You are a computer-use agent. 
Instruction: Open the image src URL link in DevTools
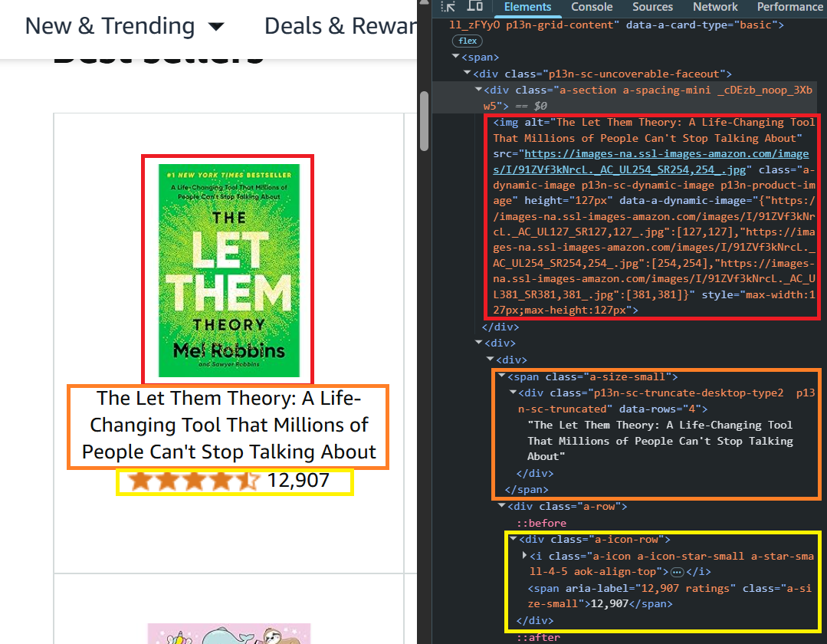[x=651, y=162]
